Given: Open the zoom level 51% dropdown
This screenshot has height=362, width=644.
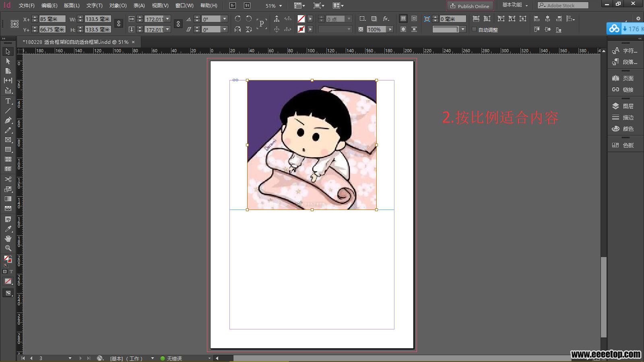Looking at the screenshot, I should (281, 6).
